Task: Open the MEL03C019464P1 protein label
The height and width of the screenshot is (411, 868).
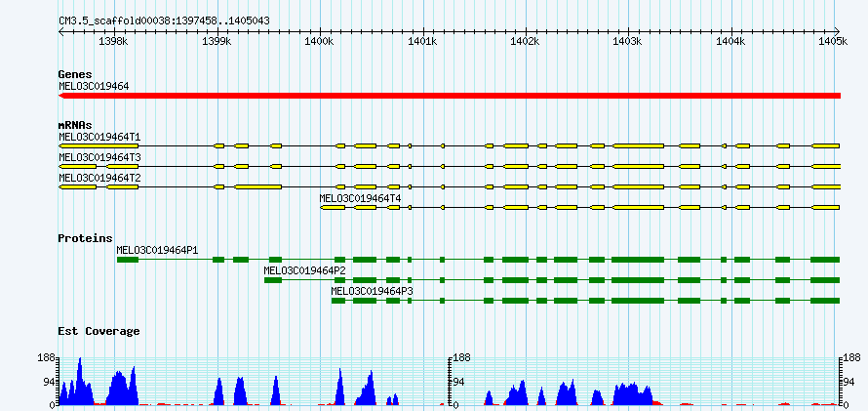Action: tap(157, 250)
